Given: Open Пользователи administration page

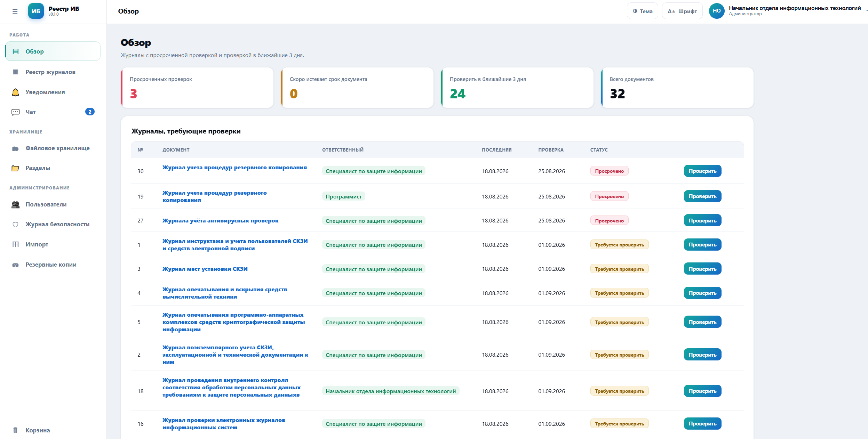Looking at the screenshot, I should click(53, 205).
